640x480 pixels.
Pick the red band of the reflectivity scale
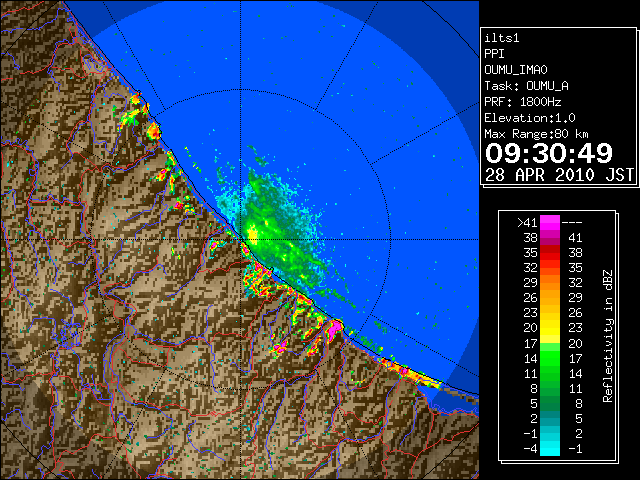coord(550,253)
